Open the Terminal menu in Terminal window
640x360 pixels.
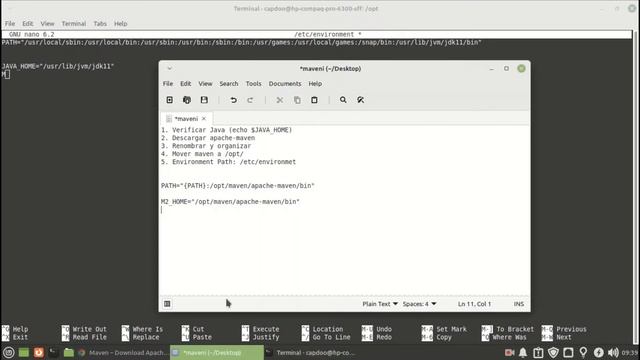[x=74, y=24]
